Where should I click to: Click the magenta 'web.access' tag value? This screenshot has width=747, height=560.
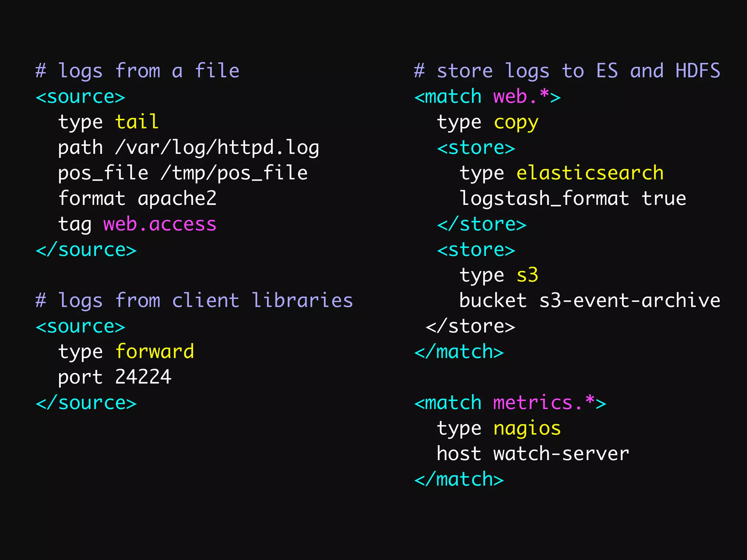click(x=160, y=224)
